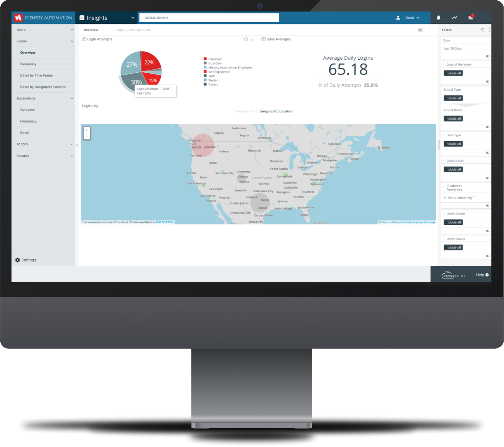This screenshot has width=504, height=447.
Task: Expand the Days of the Week filter
Action: click(x=444, y=65)
